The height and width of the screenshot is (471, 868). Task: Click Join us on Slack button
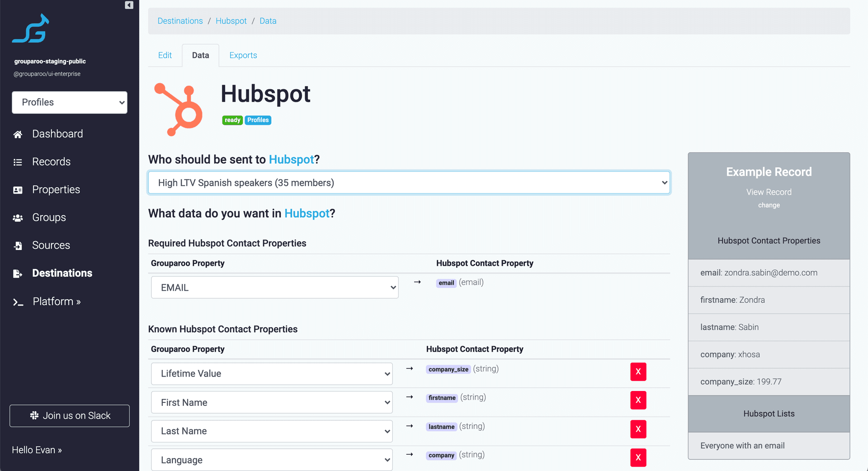[x=70, y=416]
